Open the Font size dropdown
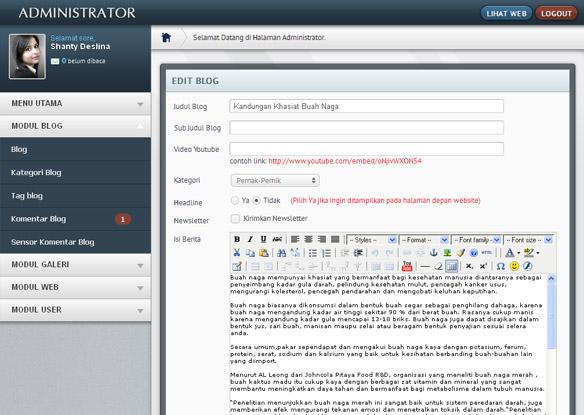 tap(528, 240)
